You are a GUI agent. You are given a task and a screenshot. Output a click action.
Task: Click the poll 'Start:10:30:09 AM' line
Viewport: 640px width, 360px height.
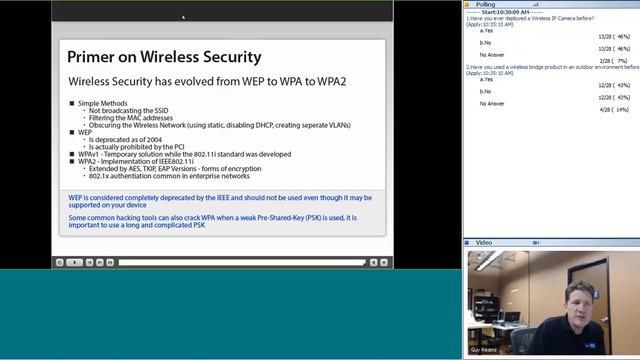504,12
